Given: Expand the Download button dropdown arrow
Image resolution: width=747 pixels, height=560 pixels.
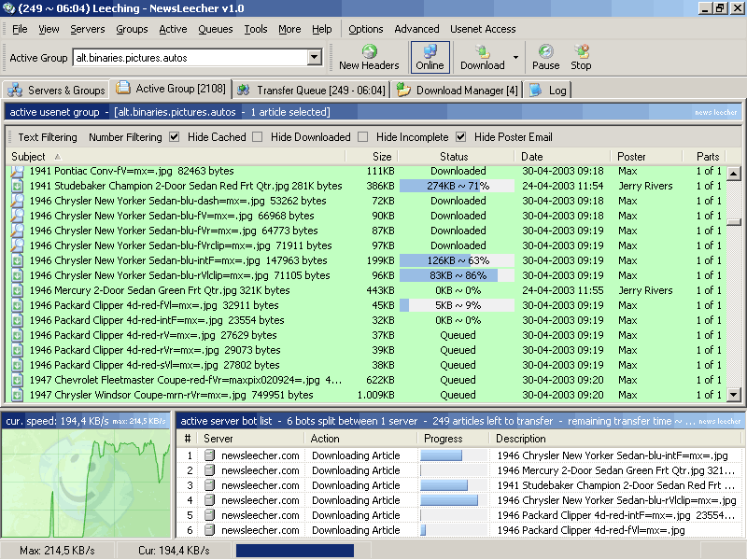Looking at the screenshot, I should pyautogui.click(x=515, y=58).
